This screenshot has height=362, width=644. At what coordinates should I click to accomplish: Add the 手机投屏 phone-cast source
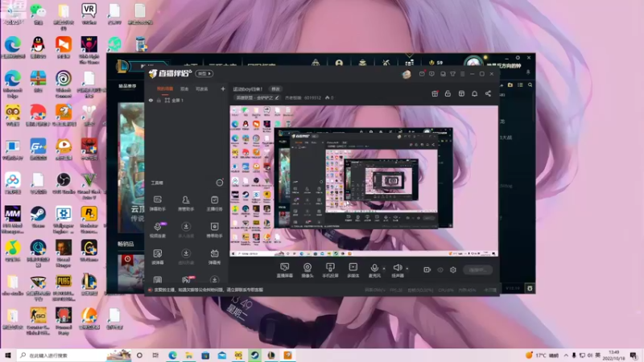click(x=330, y=269)
